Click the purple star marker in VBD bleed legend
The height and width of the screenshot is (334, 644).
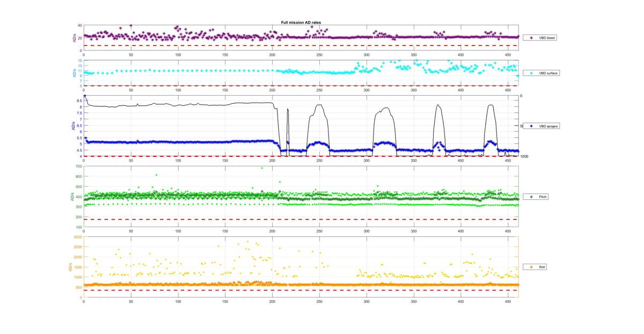[x=531, y=38]
